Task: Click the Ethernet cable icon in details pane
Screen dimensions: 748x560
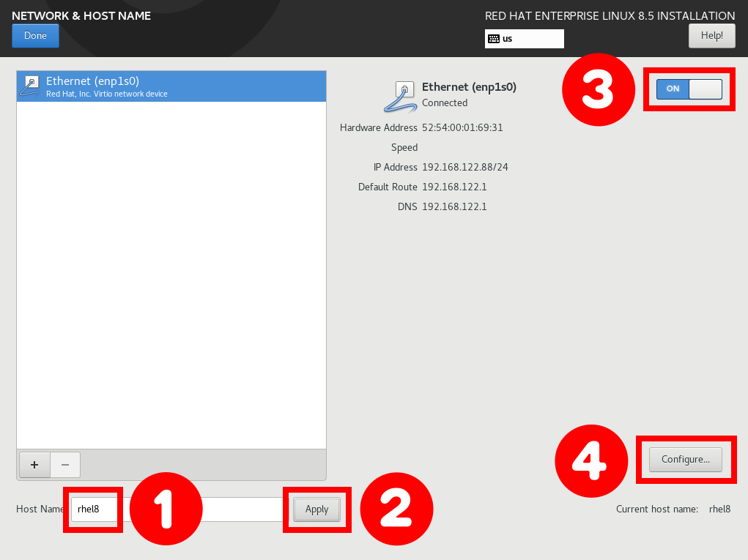Action: (x=401, y=97)
